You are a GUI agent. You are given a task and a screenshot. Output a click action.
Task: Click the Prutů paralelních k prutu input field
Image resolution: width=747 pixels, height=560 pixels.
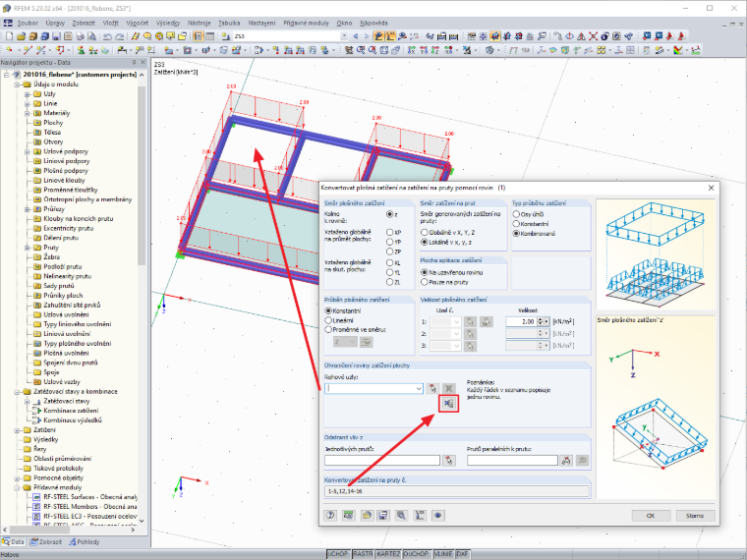coord(512,461)
